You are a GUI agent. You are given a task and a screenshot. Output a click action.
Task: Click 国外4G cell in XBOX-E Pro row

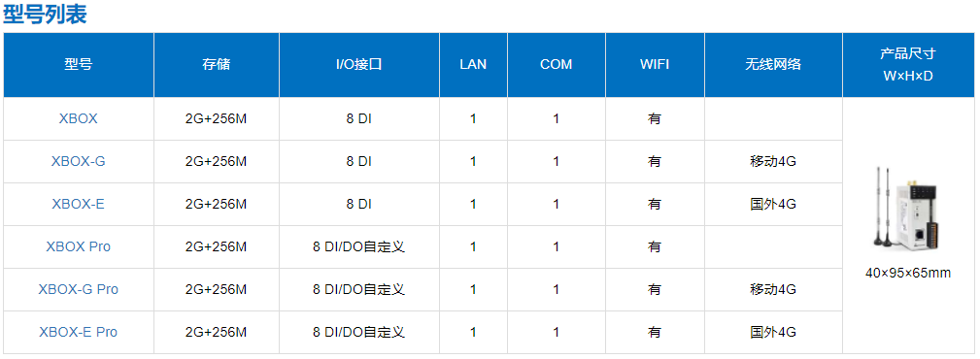(773, 332)
